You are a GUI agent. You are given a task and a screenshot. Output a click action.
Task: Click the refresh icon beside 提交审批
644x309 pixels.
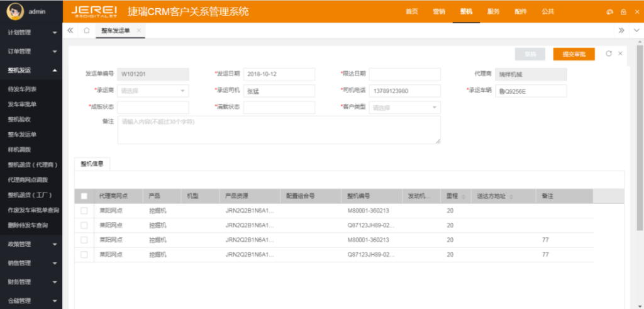tap(608, 54)
